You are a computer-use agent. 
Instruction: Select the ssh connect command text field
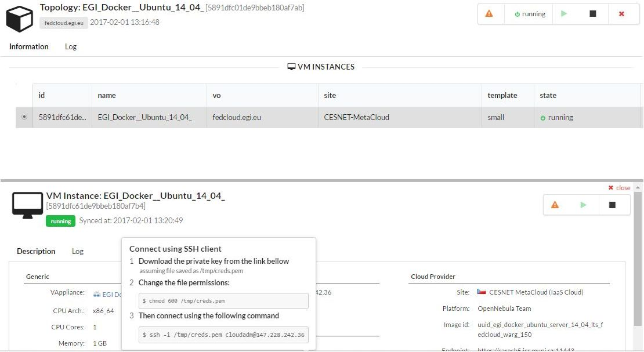pos(225,335)
